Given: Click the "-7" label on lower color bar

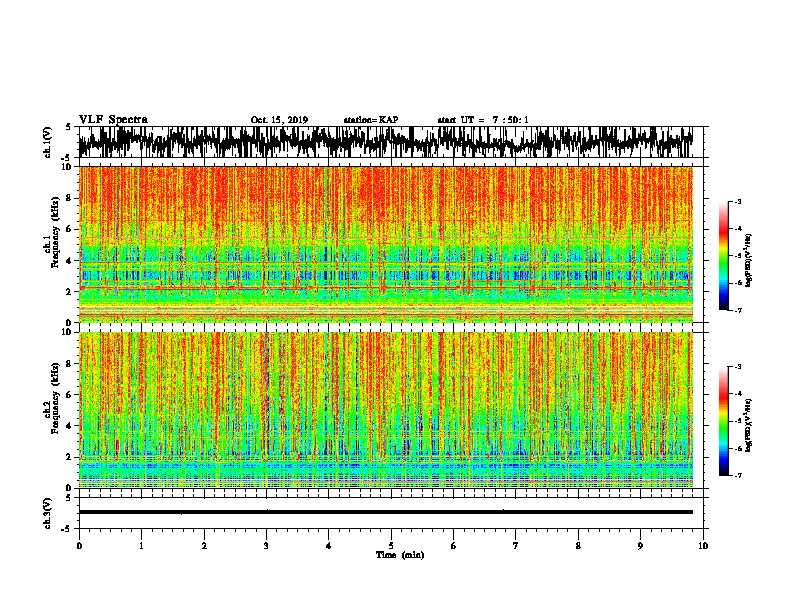Looking at the screenshot, I should [738, 475].
